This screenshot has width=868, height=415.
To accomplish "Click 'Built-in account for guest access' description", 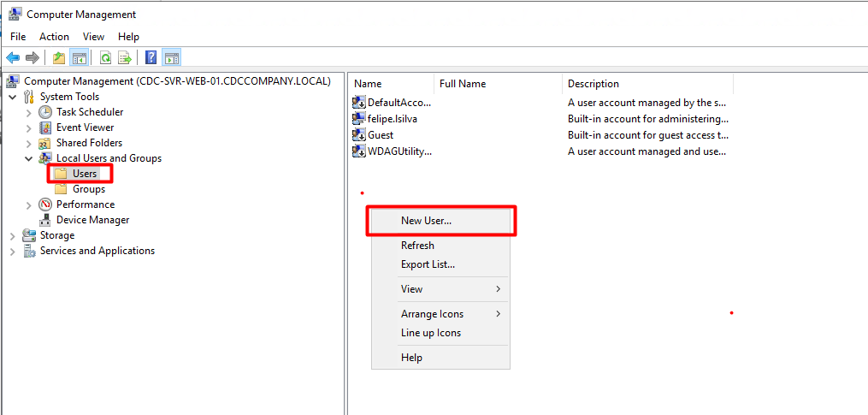I will [x=648, y=134].
